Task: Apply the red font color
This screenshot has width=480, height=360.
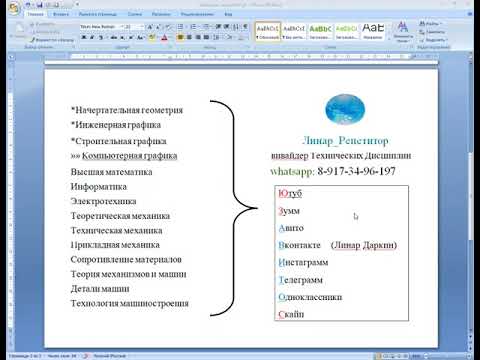Action: 164,38
